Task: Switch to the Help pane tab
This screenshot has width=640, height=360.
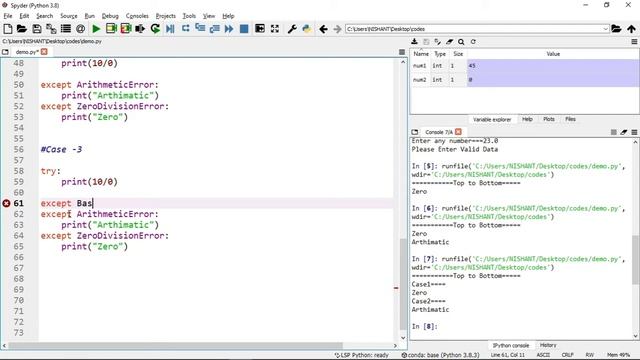Action: pyautogui.click(x=527, y=119)
